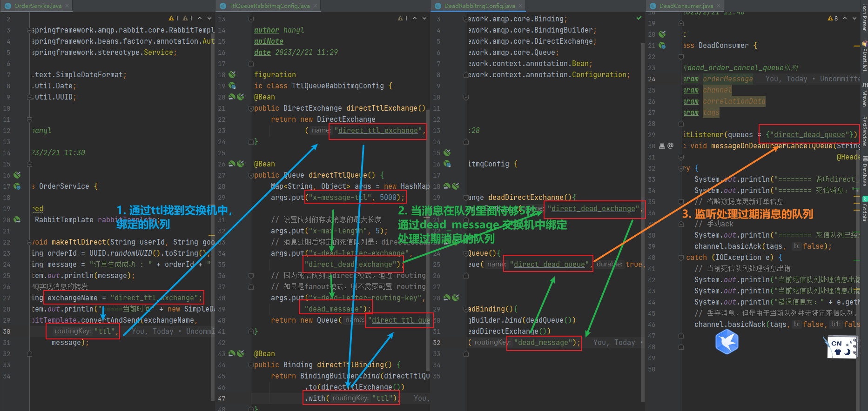Collapse try block fold at DeadConsumer line 32
Screen dimensions: 868x411
pyautogui.click(x=681, y=168)
